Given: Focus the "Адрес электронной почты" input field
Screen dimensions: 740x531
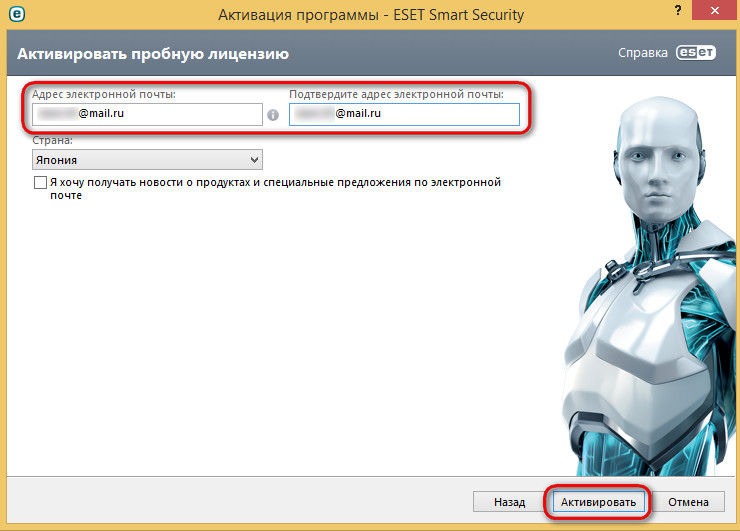Looking at the screenshot, I should tap(146, 115).
